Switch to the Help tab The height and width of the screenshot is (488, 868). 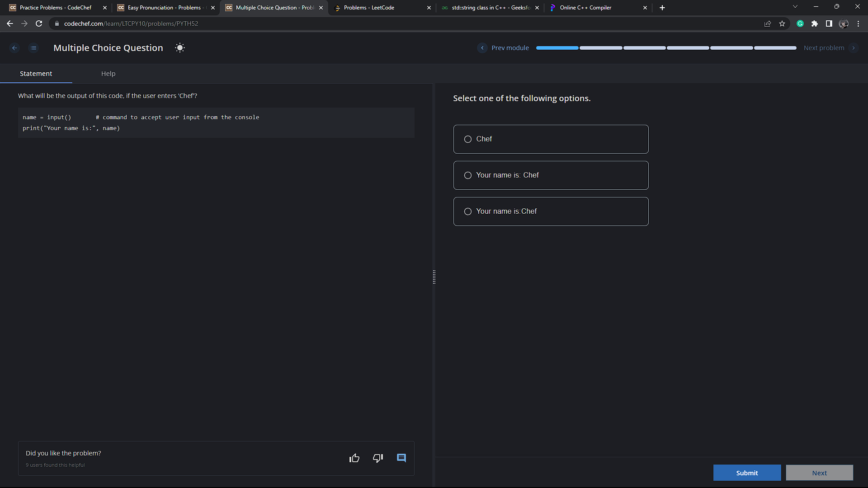coord(108,74)
